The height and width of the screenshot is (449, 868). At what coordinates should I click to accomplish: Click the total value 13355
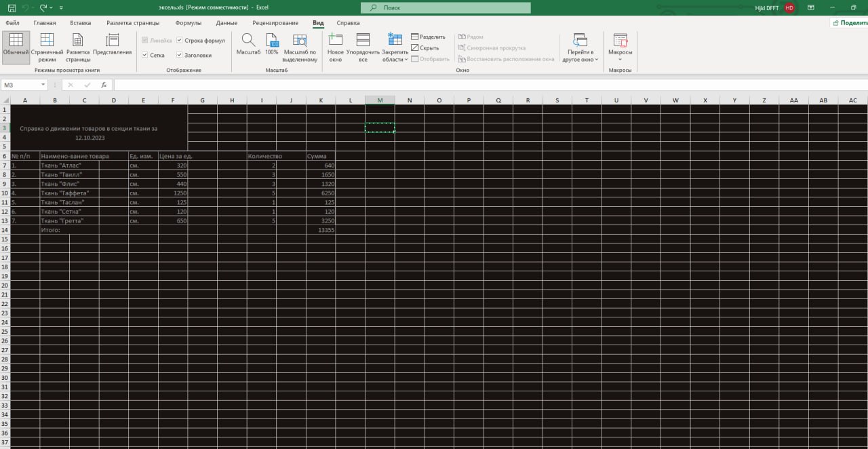(321, 230)
